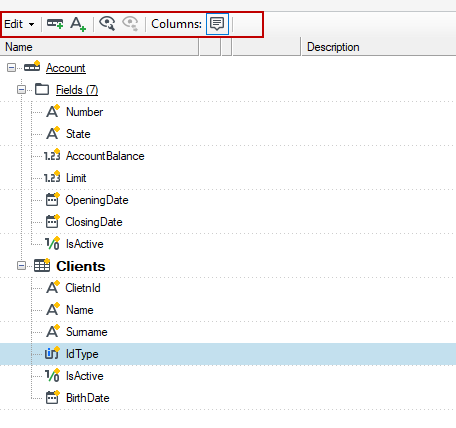Click the text icon beside Clients Name field

[x=53, y=309]
